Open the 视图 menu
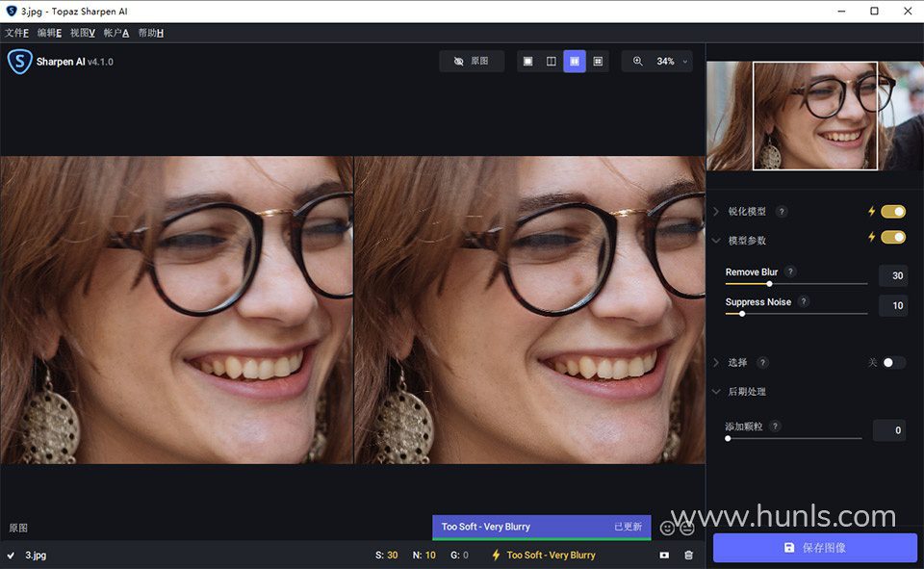Image resolution: width=924 pixels, height=569 pixels. click(82, 33)
